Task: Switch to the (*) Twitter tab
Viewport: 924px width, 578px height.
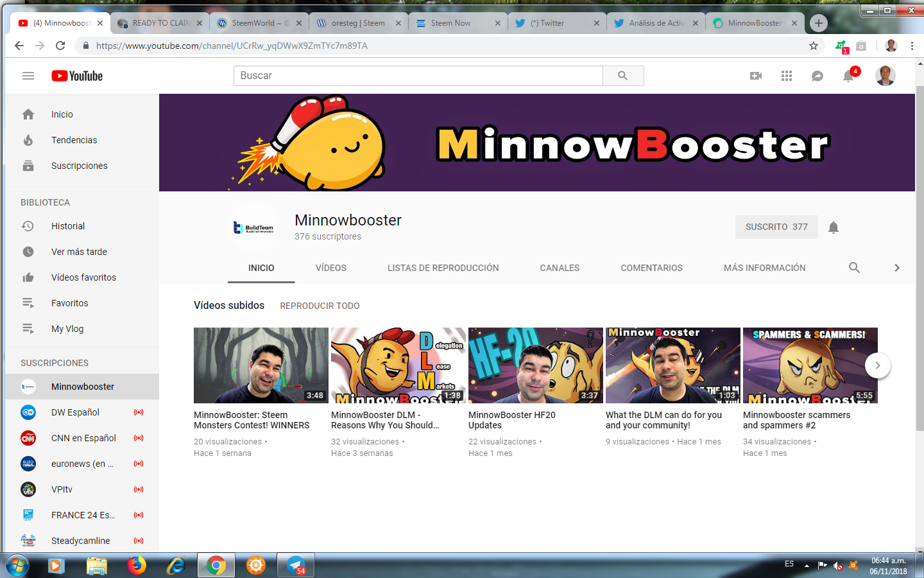Action: point(557,23)
